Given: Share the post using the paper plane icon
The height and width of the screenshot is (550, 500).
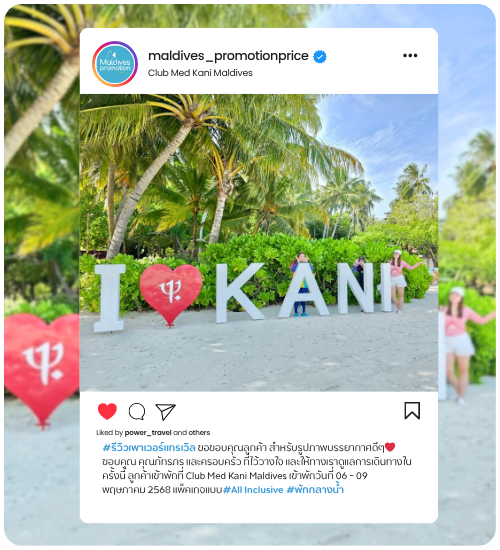Looking at the screenshot, I should pos(165,411).
